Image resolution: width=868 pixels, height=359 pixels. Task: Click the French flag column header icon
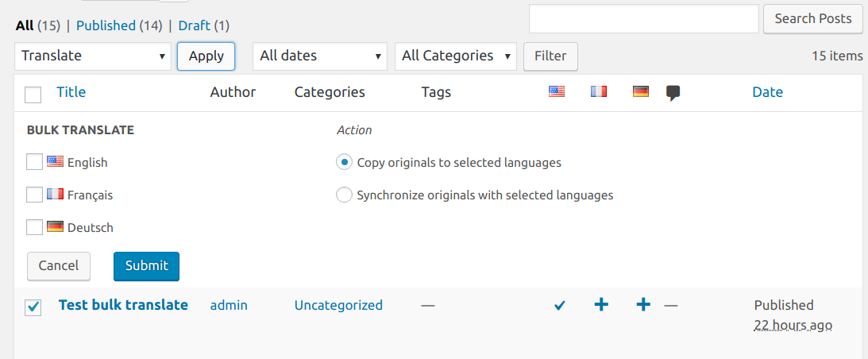tap(599, 91)
